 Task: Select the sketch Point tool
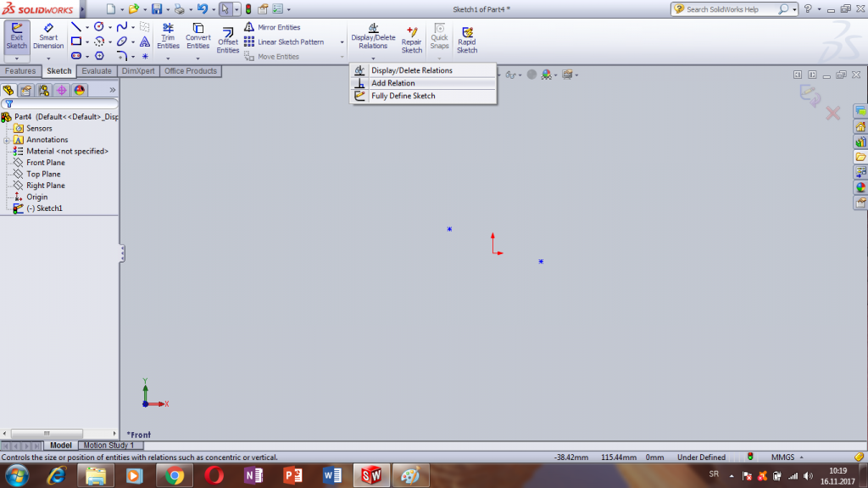(x=145, y=56)
